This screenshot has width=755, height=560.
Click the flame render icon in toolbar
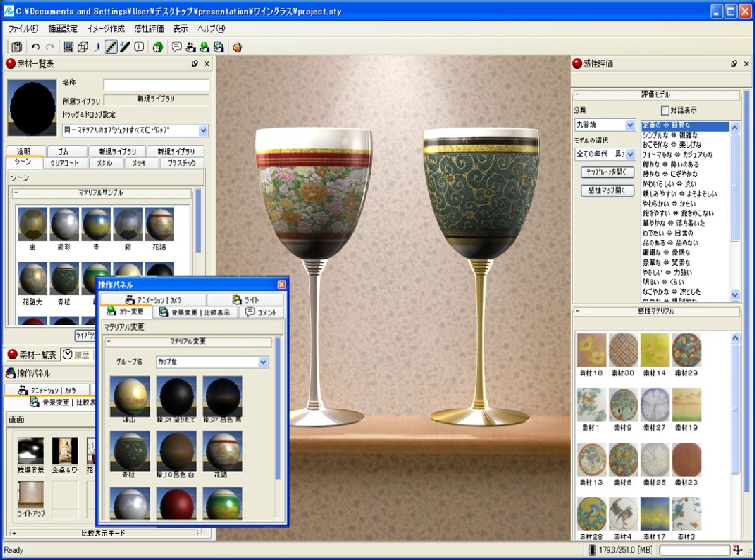[238, 47]
